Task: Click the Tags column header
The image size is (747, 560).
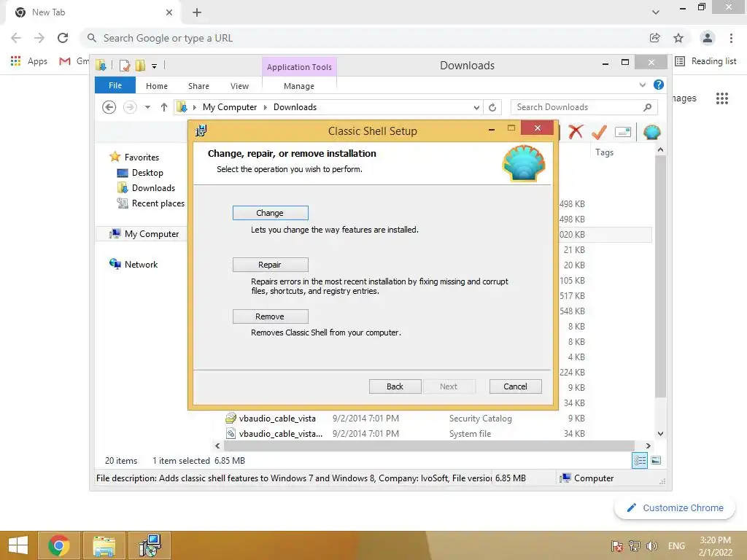Action: click(x=604, y=152)
